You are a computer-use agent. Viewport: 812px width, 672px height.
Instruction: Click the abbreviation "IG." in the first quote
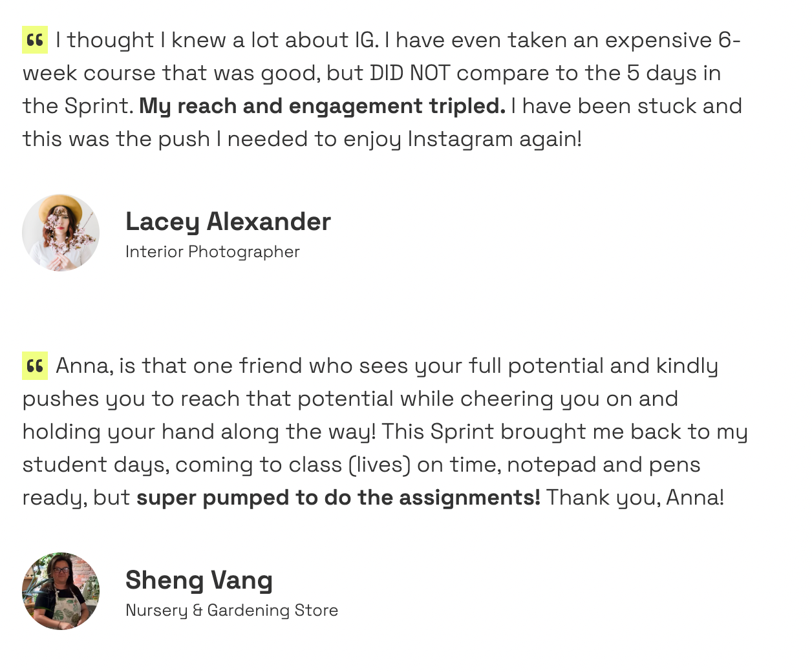coord(366,40)
